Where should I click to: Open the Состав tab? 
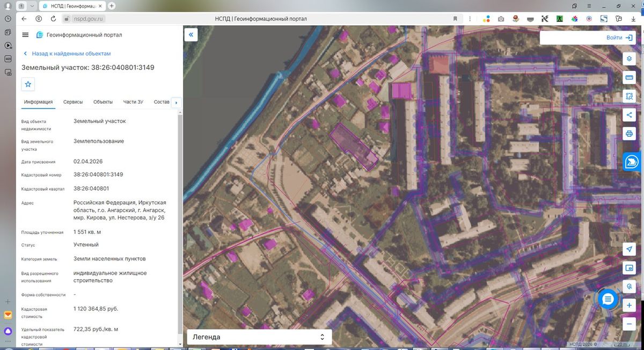(x=162, y=102)
